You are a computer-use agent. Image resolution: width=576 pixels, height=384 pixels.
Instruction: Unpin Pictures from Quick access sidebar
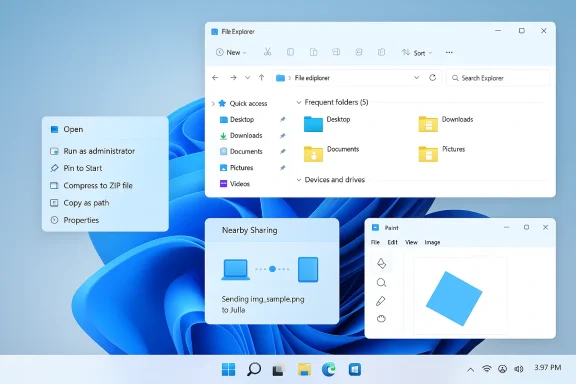tap(282, 168)
